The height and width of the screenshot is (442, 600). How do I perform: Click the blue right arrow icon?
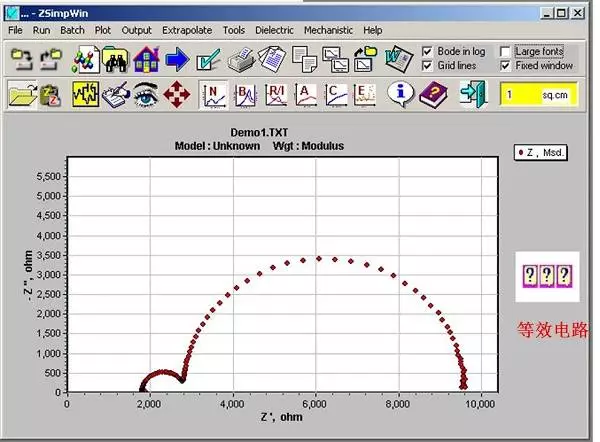point(177,60)
